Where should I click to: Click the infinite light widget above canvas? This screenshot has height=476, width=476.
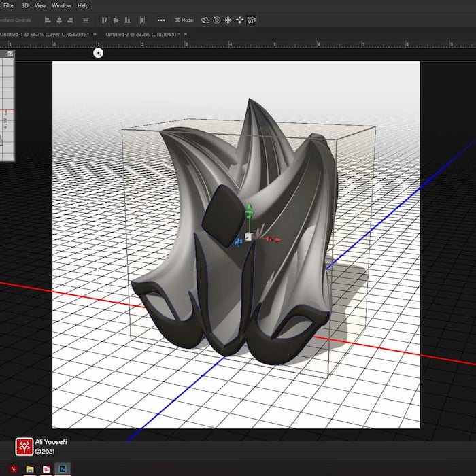99,53
